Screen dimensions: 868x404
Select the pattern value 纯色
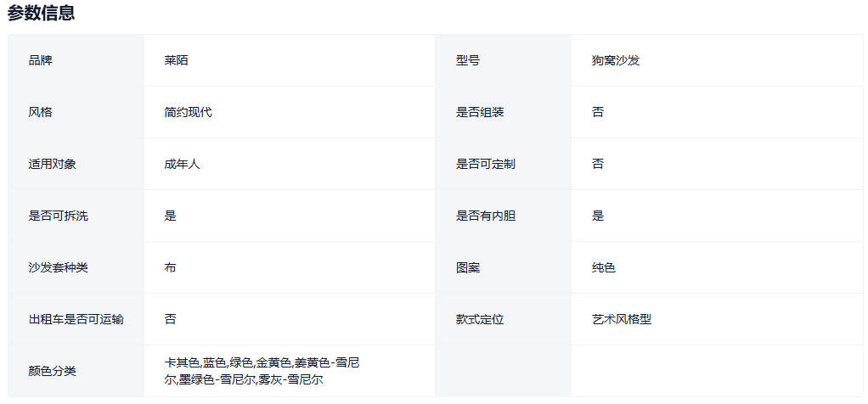click(x=604, y=267)
